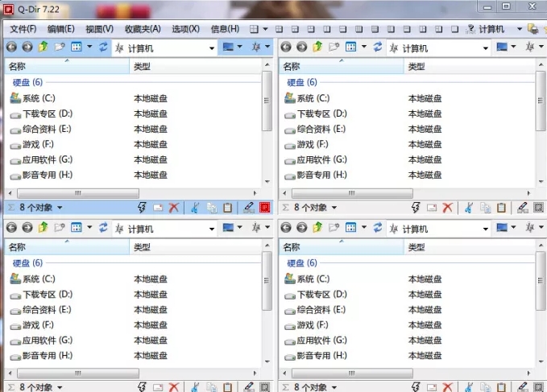The height and width of the screenshot is (392, 547).
Task: Go back in the bottom-right pane
Action: coord(286,228)
